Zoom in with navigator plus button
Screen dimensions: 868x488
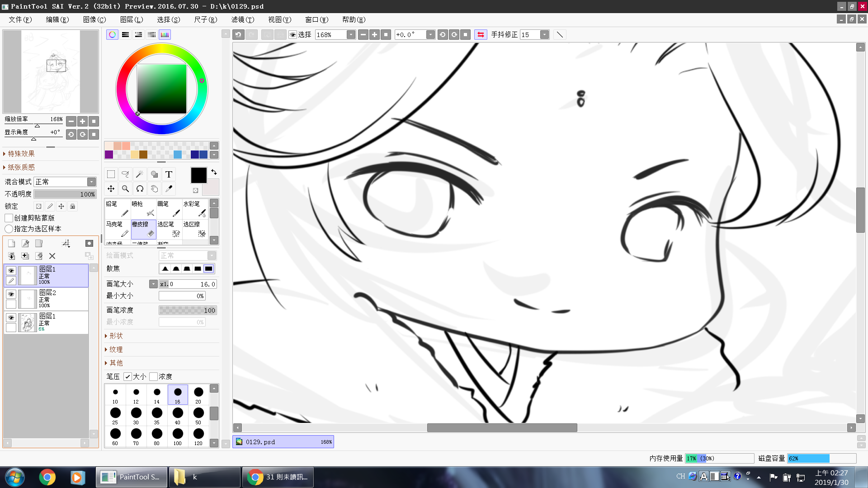click(x=82, y=122)
